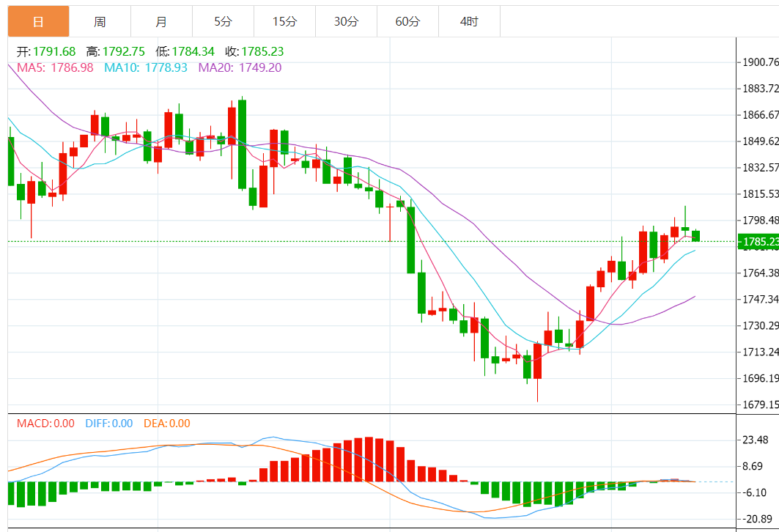
Task: Open the 4时 timeframe tab
Action: 470,21
